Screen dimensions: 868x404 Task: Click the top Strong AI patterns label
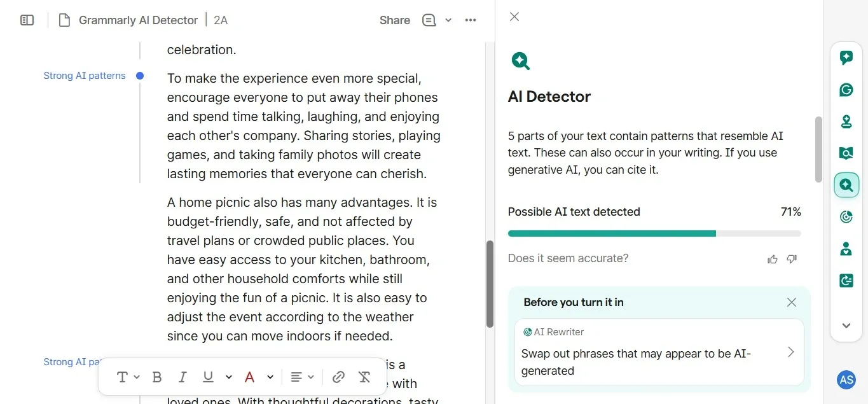point(85,76)
